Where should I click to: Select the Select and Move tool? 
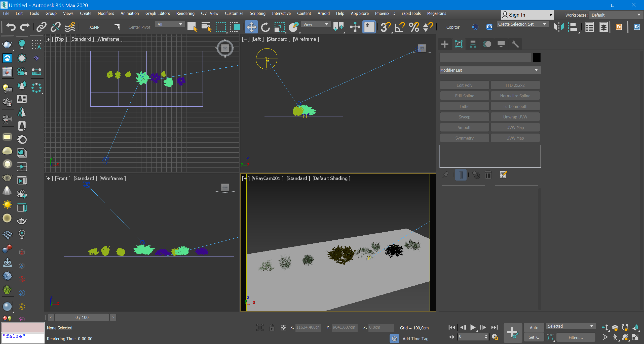[x=251, y=27]
